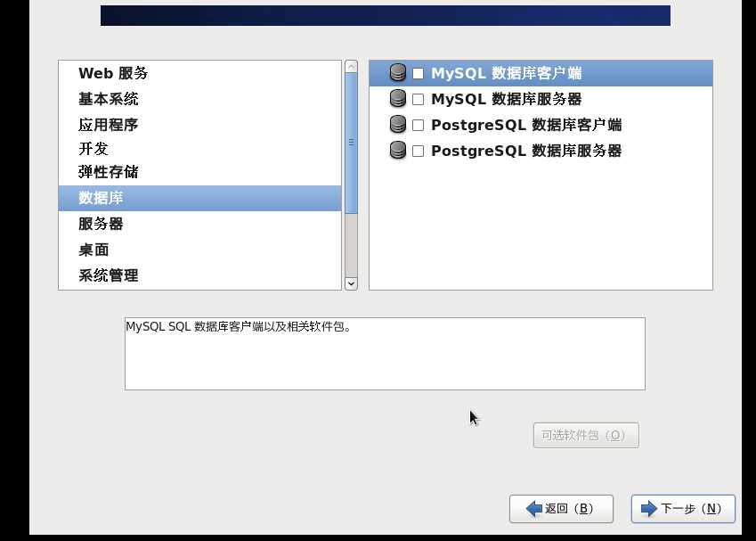Check the PostgreSQL 数据库客户端 checkbox
756x541 pixels.
(418, 125)
